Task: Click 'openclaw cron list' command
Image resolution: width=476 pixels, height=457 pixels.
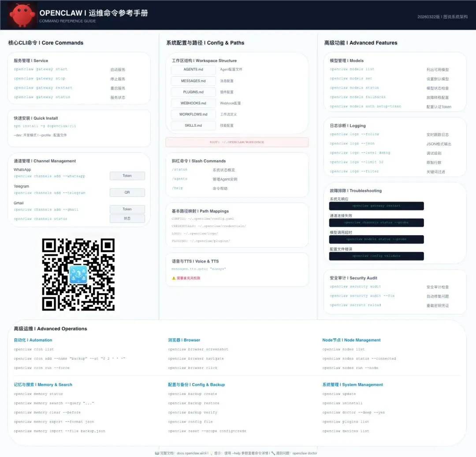Action: coord(33,349)
